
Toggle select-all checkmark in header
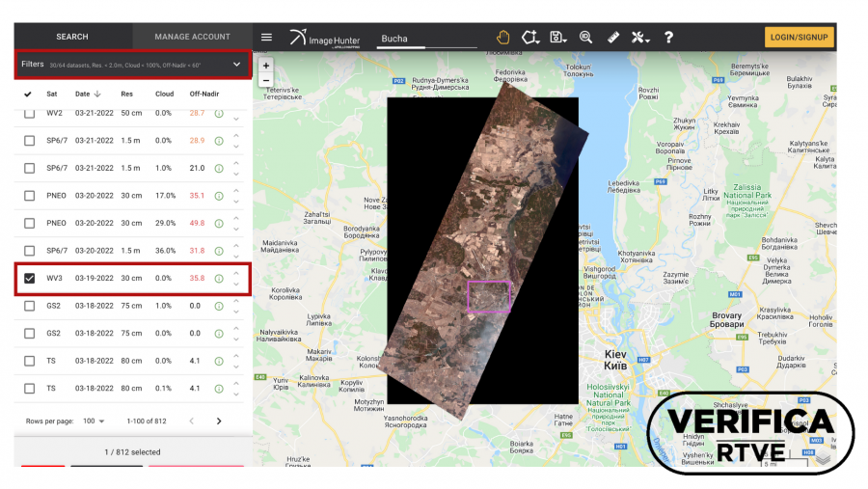[28, 95]
